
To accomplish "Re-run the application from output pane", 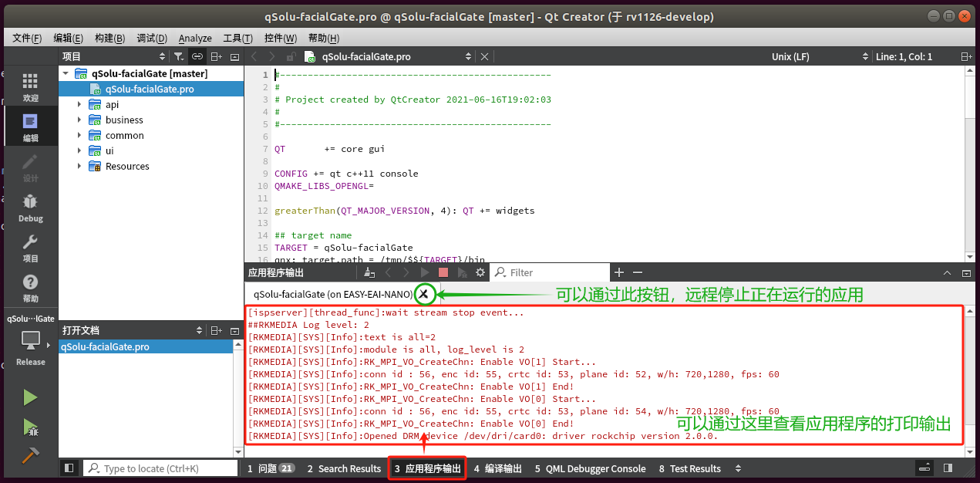I will pyautogui.click(x=425, y=272).
